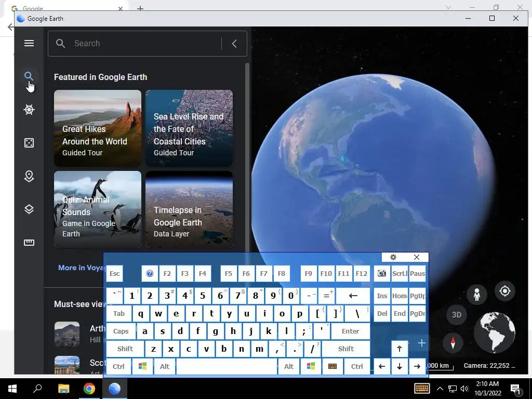
Task: Open Great Hikes Around the World tour
Action: [x=97, y=128]
